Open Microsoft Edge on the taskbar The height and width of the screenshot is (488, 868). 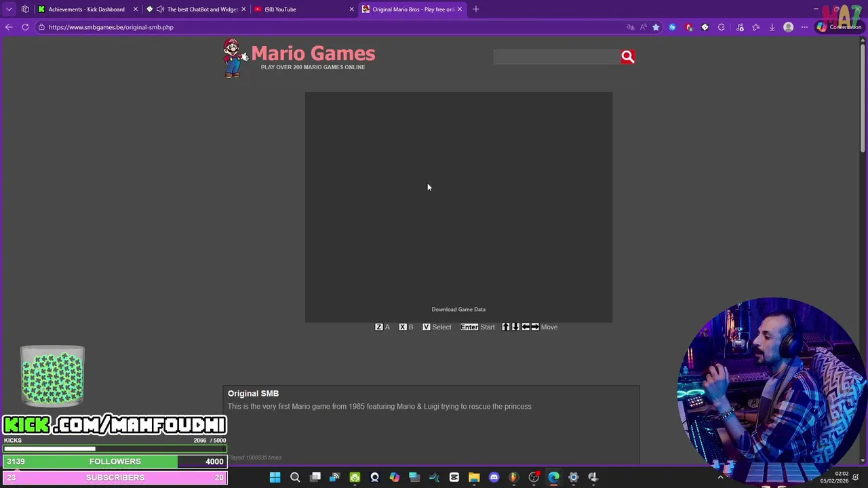click(553, 478)
